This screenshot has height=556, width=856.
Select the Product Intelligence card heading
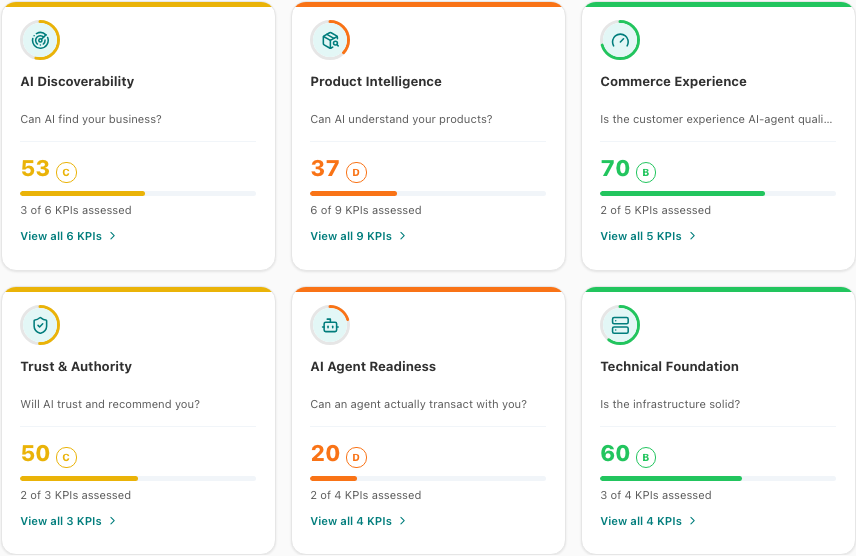pos(376,81)
